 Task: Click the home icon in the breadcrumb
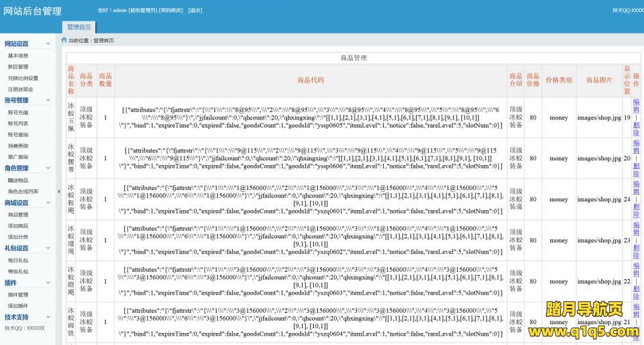(64, 40)
